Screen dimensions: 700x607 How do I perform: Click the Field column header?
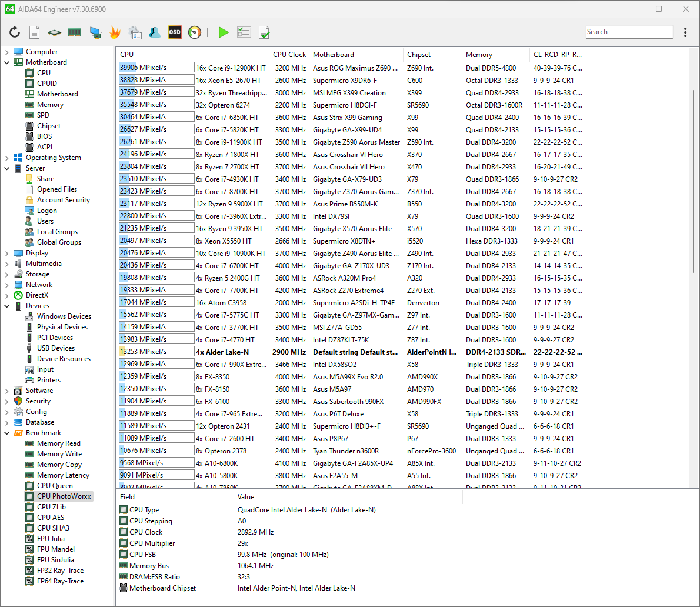tap(175, 497)
